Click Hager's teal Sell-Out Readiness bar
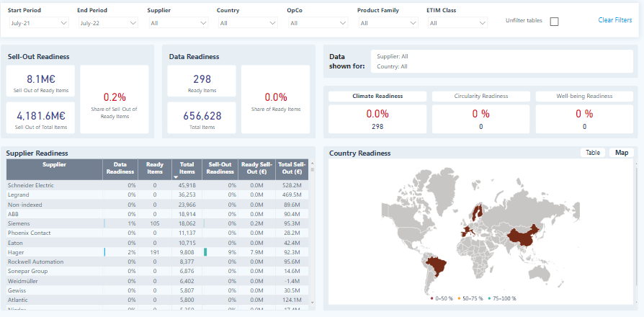This screenshot has height=317, width=644. click(x=205, y=252)
